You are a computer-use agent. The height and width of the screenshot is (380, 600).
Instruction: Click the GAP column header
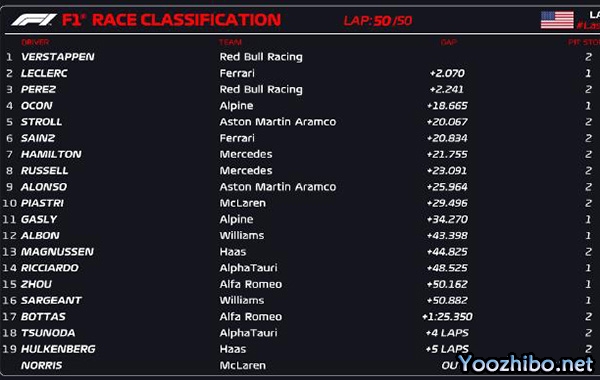[448, 42]
